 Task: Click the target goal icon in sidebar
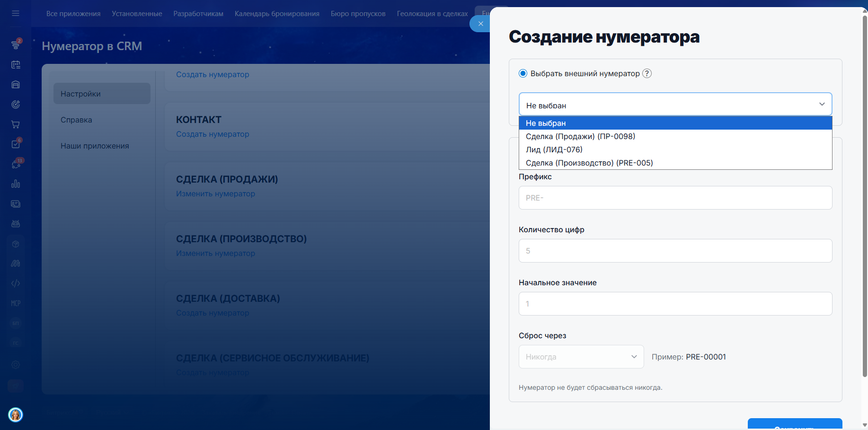click(x=16, y=105)
